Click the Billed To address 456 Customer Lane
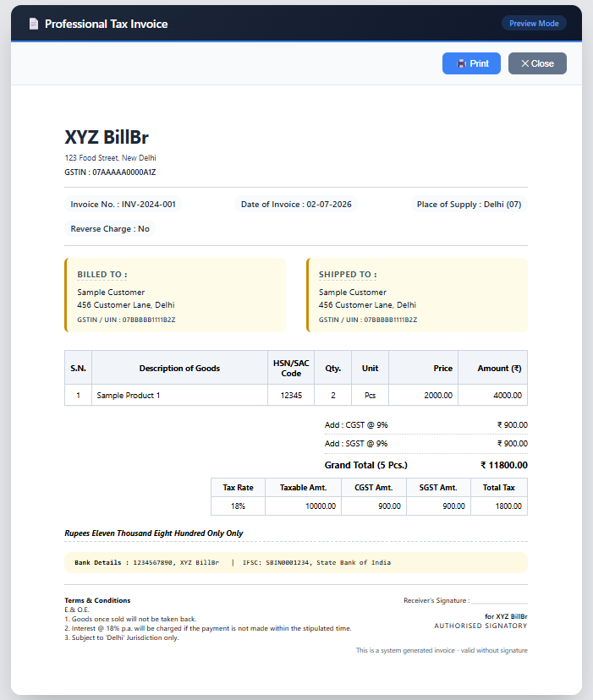Image resolution: width=593 pixels, height=700 pixels. [x=126, y=305]
